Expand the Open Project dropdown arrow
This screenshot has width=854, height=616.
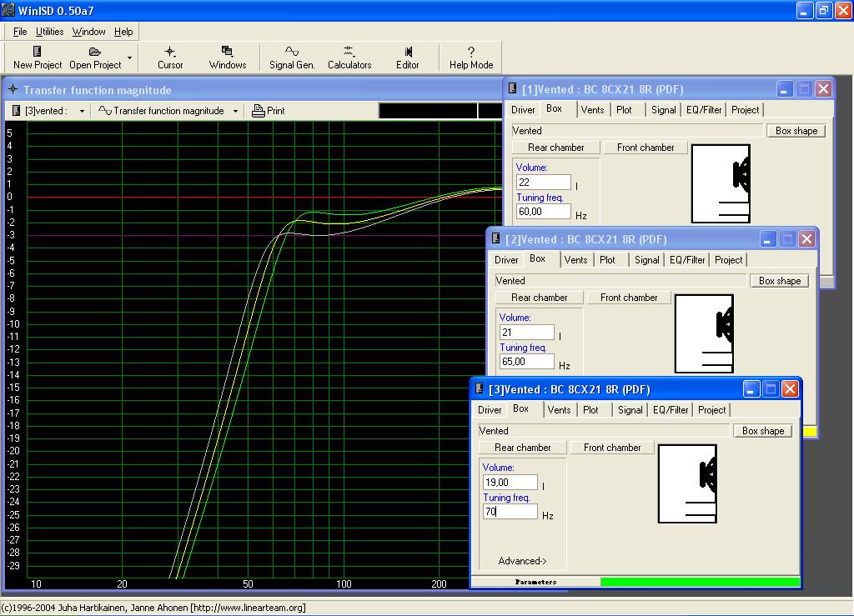tap(129, 58)
